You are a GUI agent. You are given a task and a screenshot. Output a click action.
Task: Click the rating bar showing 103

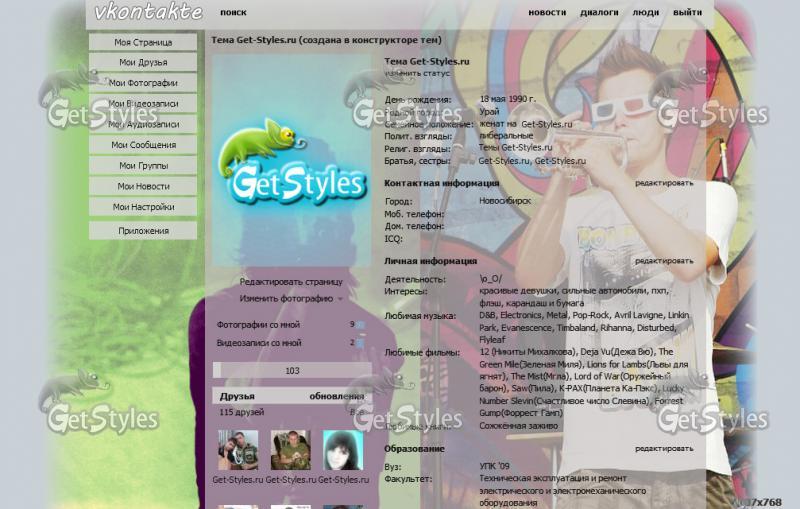(291, 371)
